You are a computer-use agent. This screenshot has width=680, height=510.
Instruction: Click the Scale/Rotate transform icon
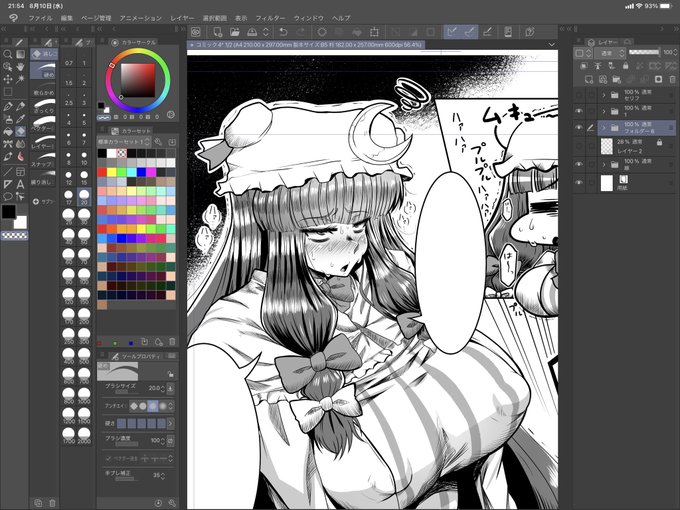(x=374, y=32)
